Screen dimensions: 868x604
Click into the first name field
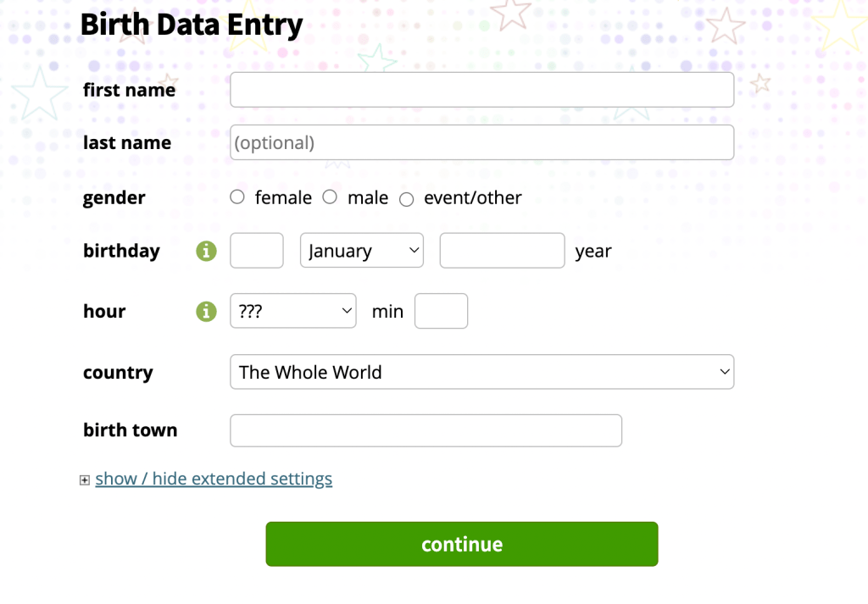coord(481,90)
